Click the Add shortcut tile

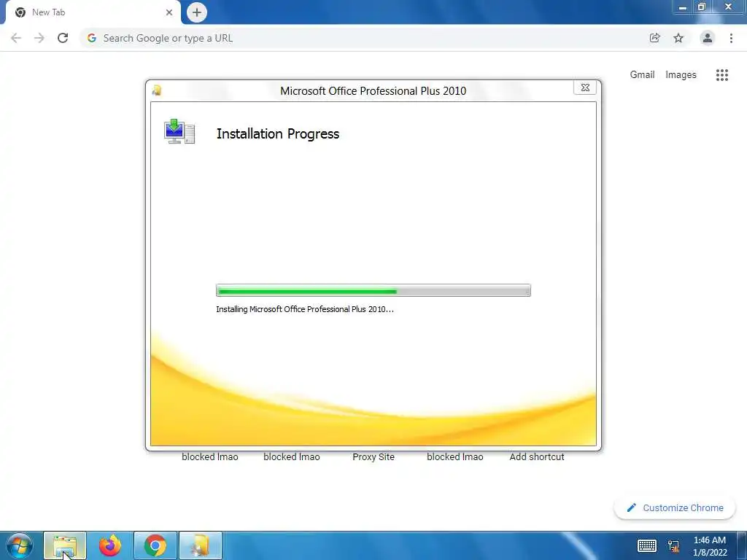tap(537, 456)
